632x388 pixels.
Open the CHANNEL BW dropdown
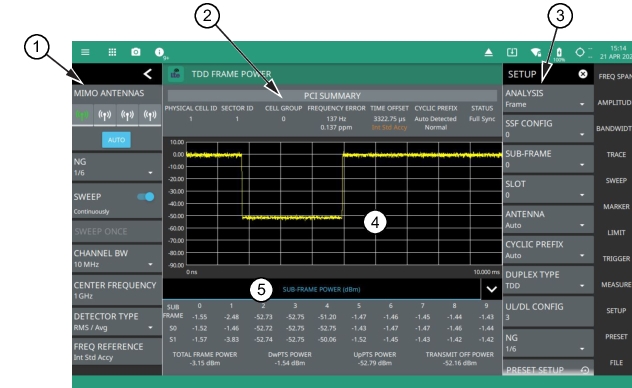[117, 259]
